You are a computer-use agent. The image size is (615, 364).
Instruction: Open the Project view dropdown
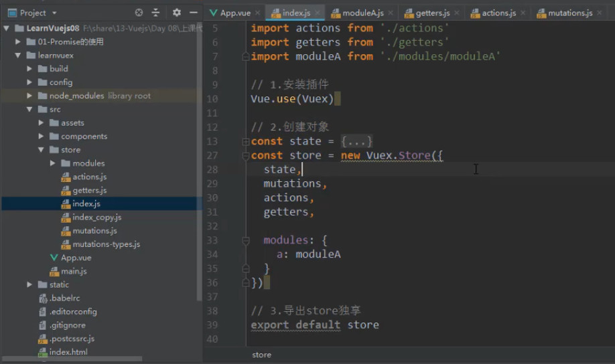[54, 13]
